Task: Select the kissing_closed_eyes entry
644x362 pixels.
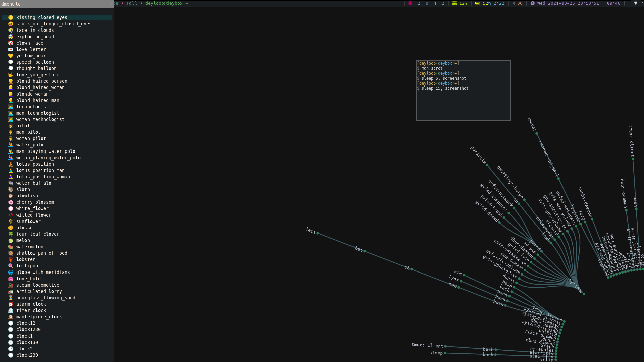Action: tap(42, 17)
